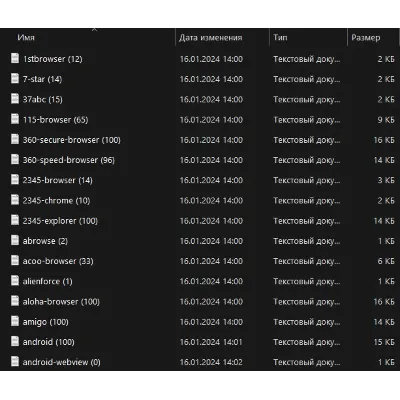Click the file icon of 360-speed-browser (96)

[x=15, y=159]
